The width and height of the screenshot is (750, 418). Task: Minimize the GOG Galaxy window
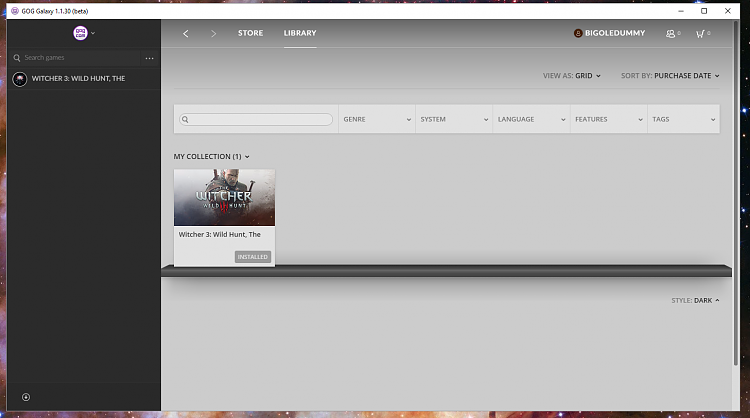(x=681, y=11)
